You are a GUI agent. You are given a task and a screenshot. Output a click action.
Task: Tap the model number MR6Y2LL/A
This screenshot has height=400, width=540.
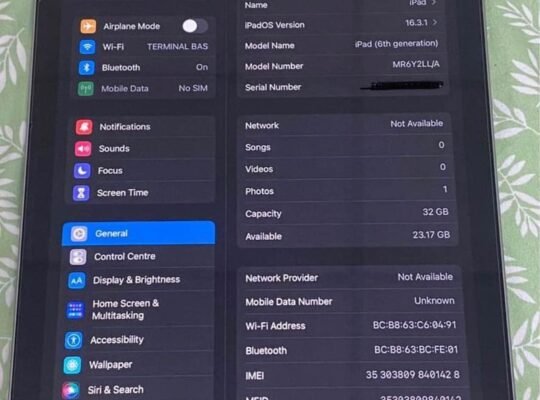pos(416,64)
